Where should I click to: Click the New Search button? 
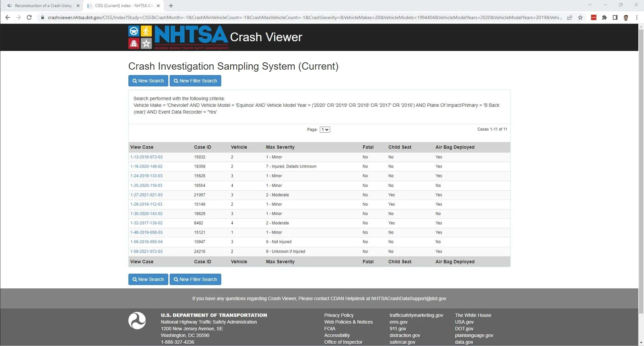(148, 80)
